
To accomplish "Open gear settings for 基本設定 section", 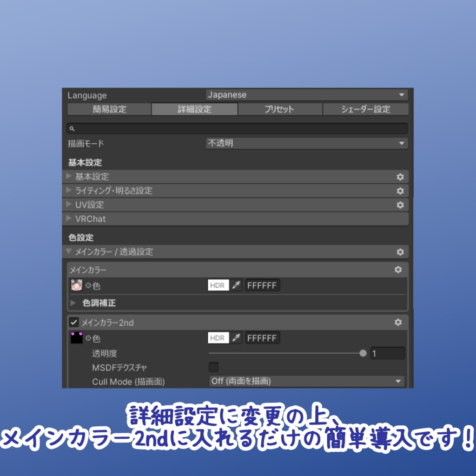I will [x=400, y=177].
